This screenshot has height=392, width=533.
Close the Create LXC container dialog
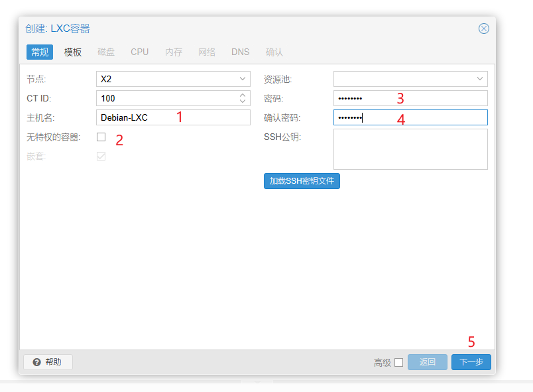[x=483, y=29]
